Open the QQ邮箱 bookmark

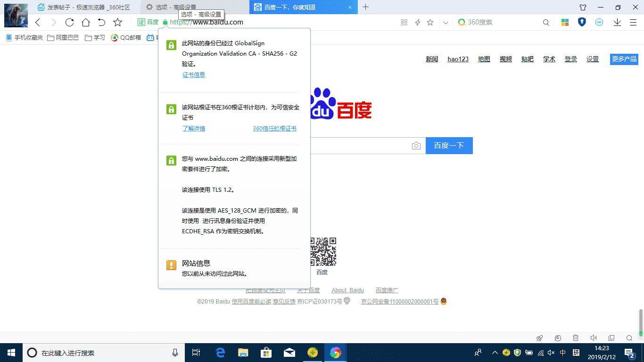(126, 38)
